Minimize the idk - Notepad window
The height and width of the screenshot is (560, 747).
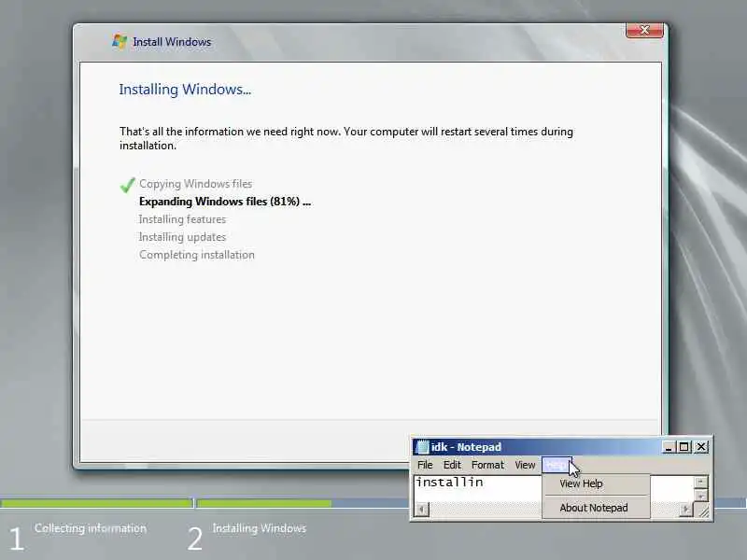click(669, 447)
